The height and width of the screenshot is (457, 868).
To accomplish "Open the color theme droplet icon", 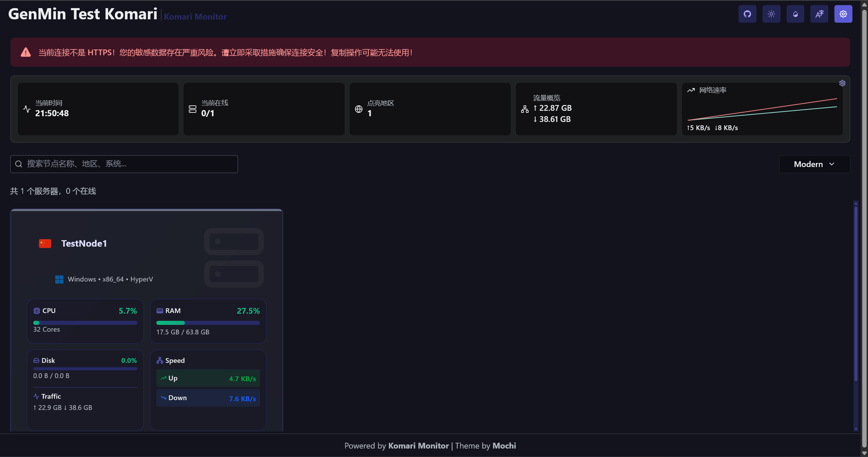I will coord(795,14).
